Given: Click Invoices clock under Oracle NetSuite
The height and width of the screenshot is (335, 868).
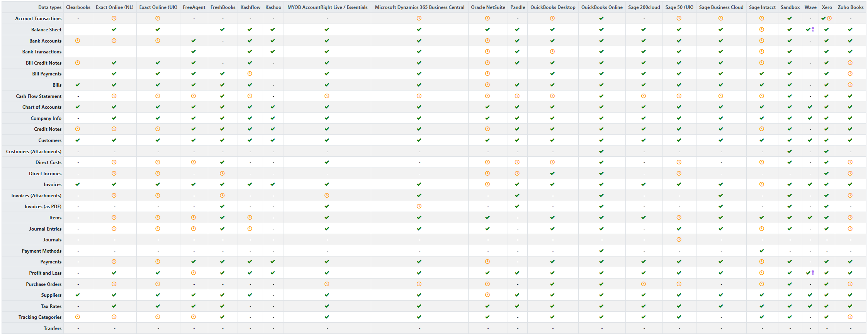Looking at the screenshot, I should pos(488,184).
